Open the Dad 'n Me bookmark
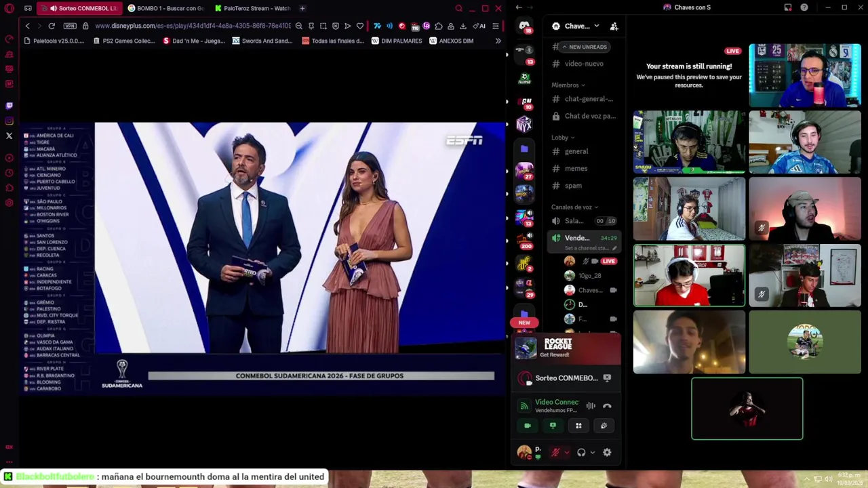Screen dimensions: 868x488 coord(193,41)
